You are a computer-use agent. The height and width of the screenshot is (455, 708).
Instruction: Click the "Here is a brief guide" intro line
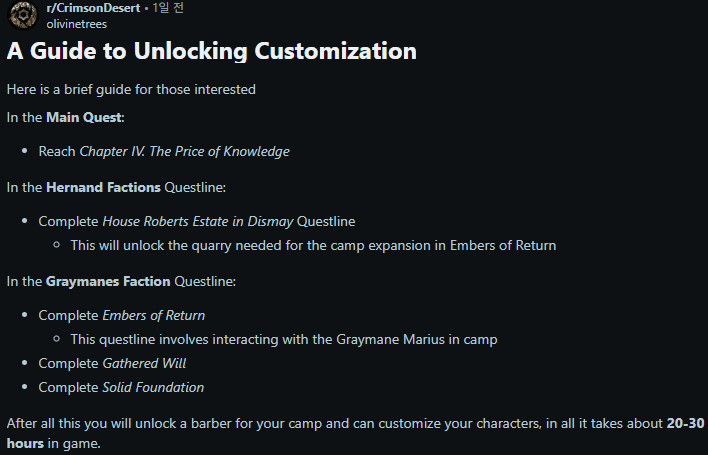pyautogui.click(x=131, y=90)
